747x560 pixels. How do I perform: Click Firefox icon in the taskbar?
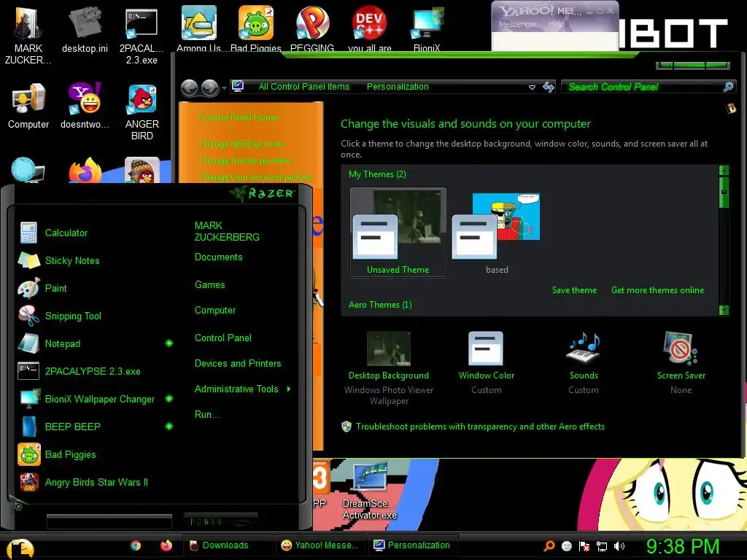click(x=166, y=545)
